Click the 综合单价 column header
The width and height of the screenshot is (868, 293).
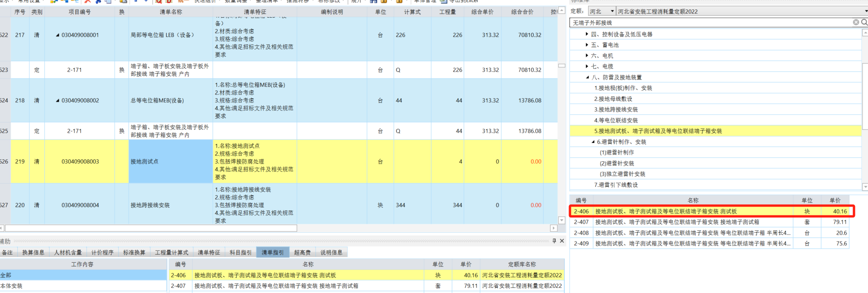coord(483,12)
